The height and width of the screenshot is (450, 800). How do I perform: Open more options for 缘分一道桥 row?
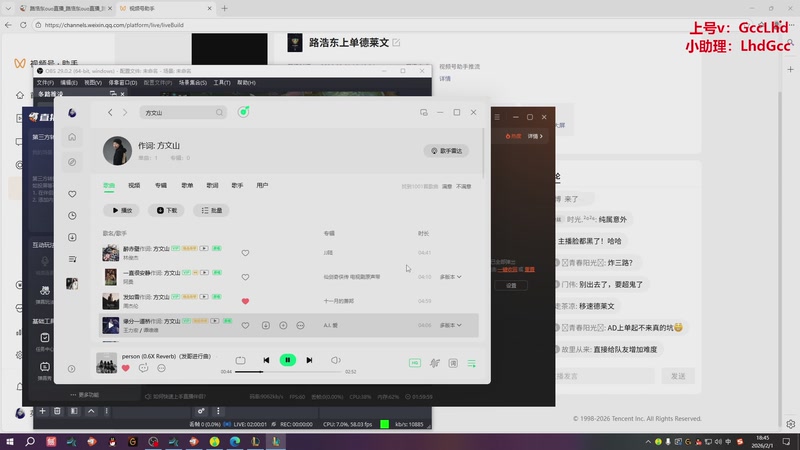[x=301, y=325]
